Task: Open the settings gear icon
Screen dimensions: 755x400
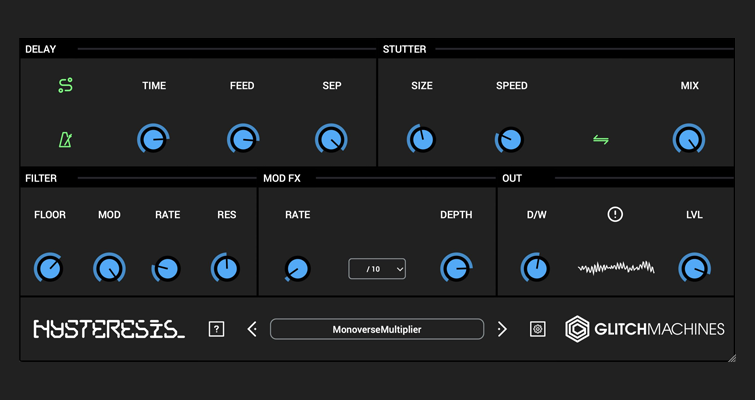Action: 537,329
